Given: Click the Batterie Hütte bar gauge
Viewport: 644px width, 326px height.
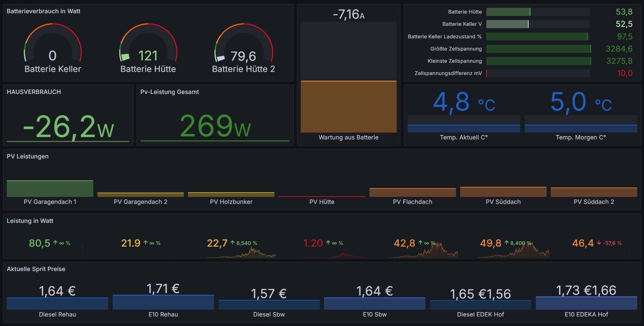Looking at the screenshot, I should 538,12.
